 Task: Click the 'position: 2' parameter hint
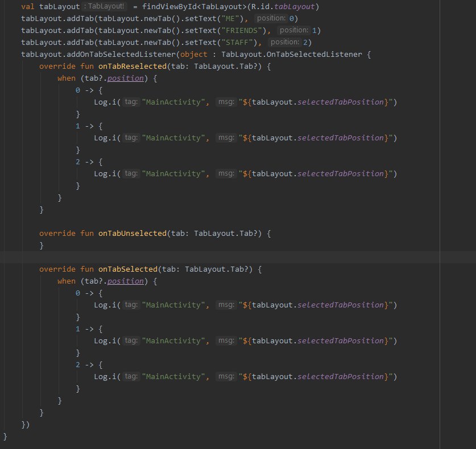pyautogui.click(x=289, y=42)
